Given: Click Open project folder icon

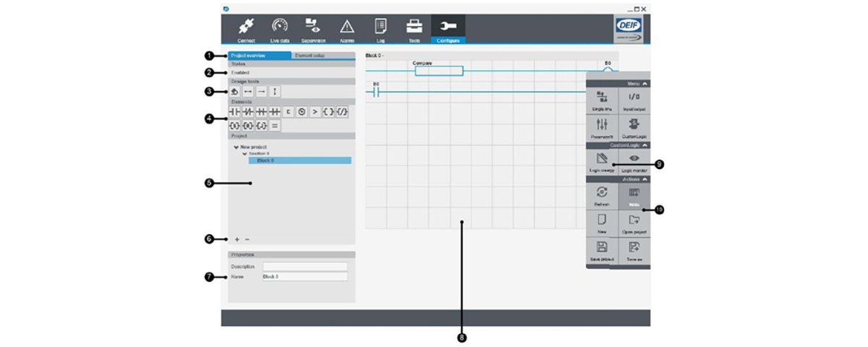Looking at the screenshot, I should 634,223.
